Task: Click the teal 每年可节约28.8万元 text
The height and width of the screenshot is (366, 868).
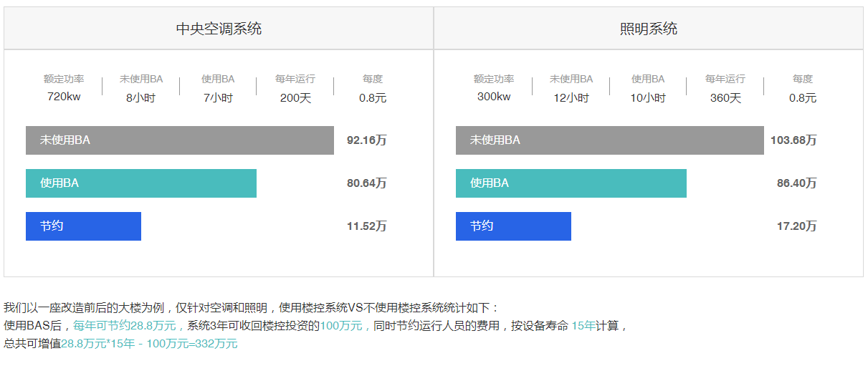Action: point(125,325)
